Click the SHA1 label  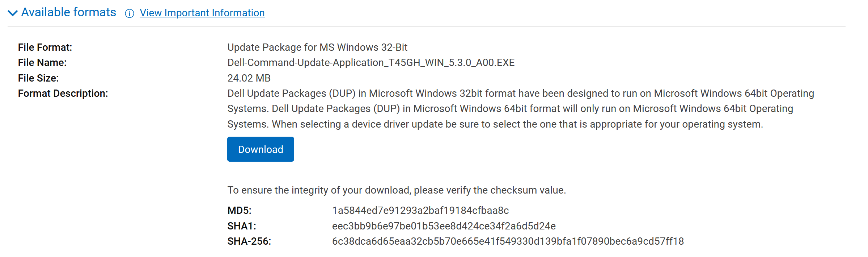[242, 226]
